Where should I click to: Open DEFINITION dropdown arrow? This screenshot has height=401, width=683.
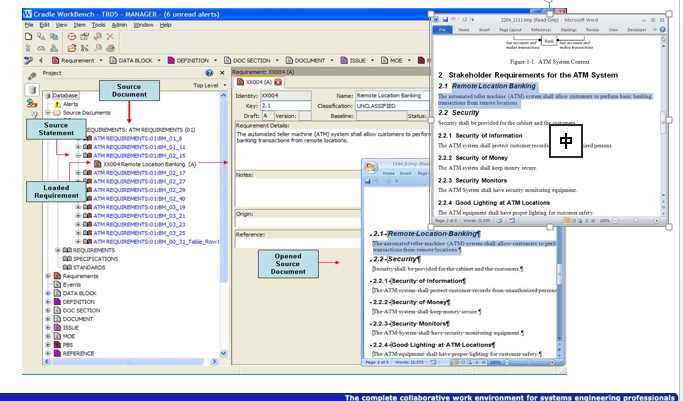[x=215, y=61]
